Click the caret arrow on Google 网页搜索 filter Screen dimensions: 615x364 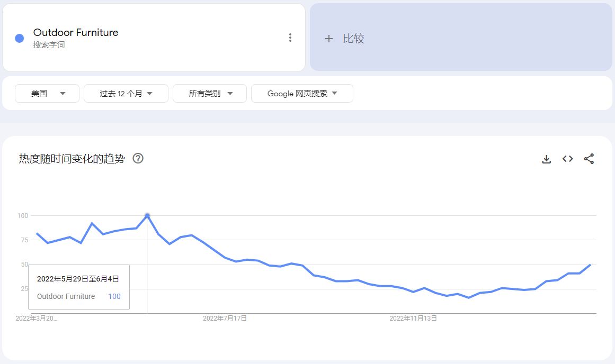335,93
